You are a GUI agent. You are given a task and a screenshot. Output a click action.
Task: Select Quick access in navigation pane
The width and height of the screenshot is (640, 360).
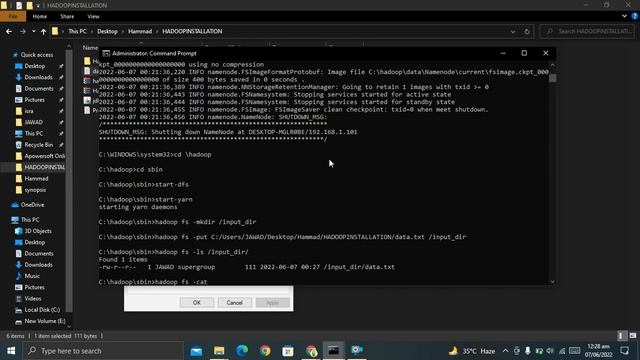(x=37, y=55)
